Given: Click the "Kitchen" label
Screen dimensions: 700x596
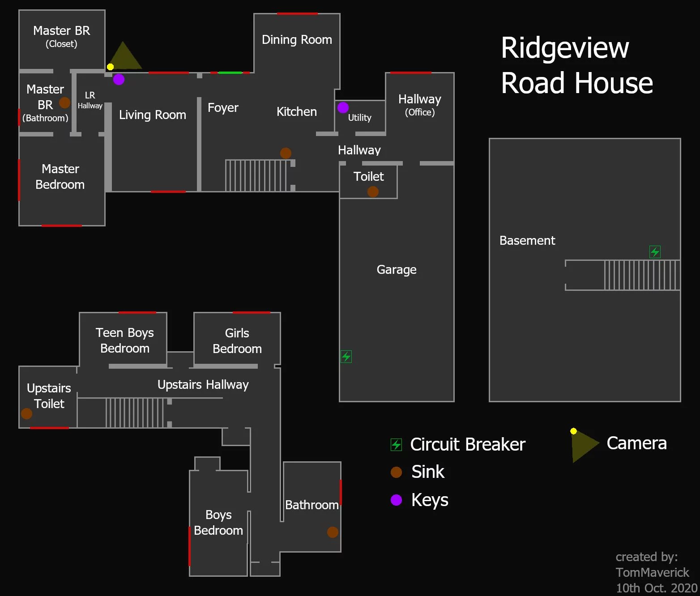Looking at the screenshot, I should point(297,112).
